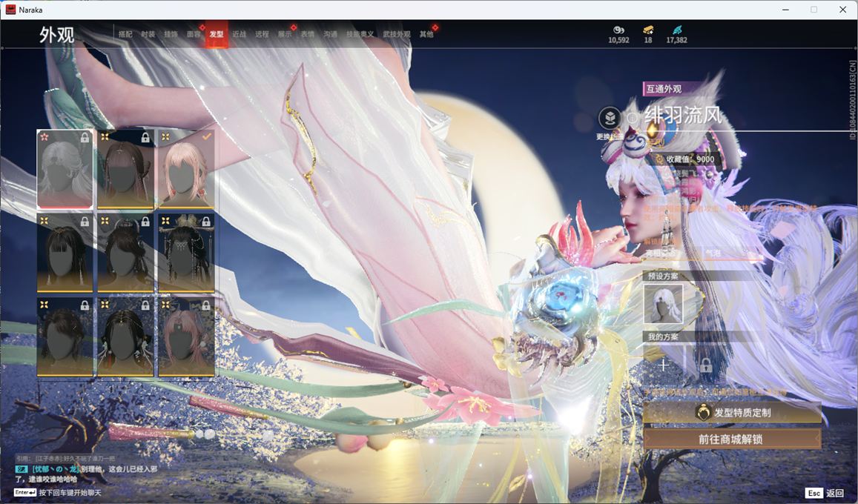Switch to the 时装 costume tab
858x504 pixels.
pos(148,34)
